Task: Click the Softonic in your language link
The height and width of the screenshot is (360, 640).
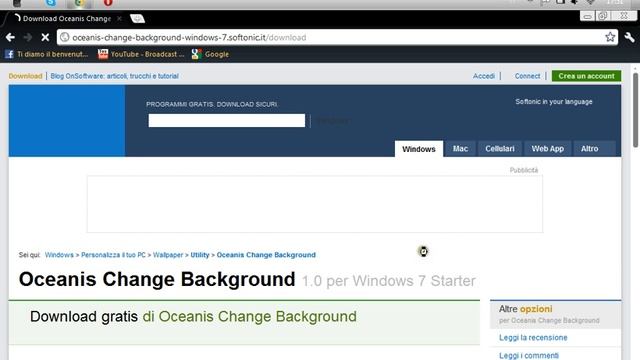Action: click(x=553, y=102)
